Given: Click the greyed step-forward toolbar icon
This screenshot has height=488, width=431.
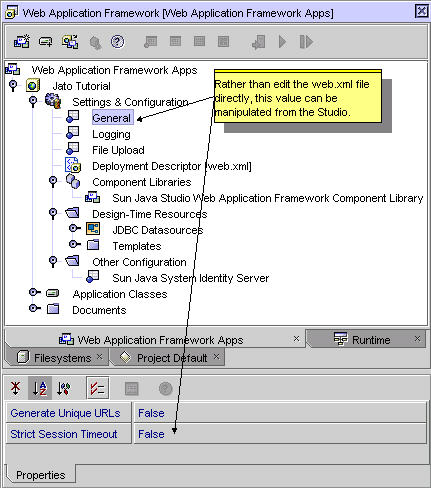Looking at the screenshot, I should tap(306, 42).
